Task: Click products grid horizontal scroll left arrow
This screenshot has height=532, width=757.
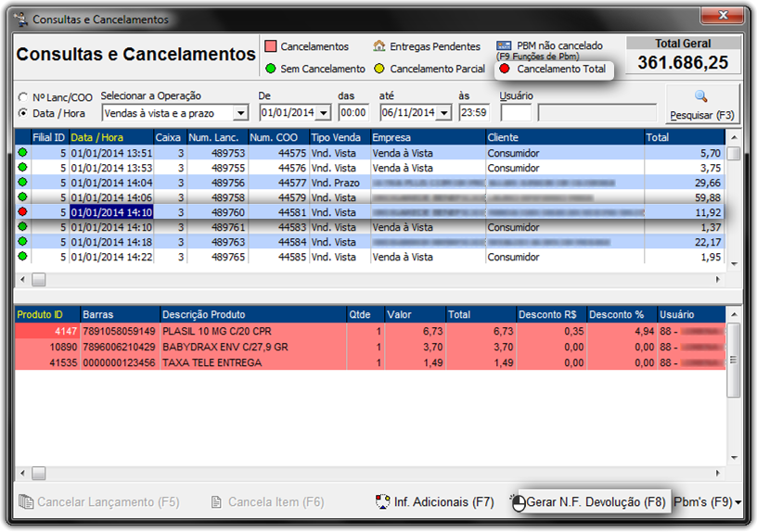Action: pos(22,474)
